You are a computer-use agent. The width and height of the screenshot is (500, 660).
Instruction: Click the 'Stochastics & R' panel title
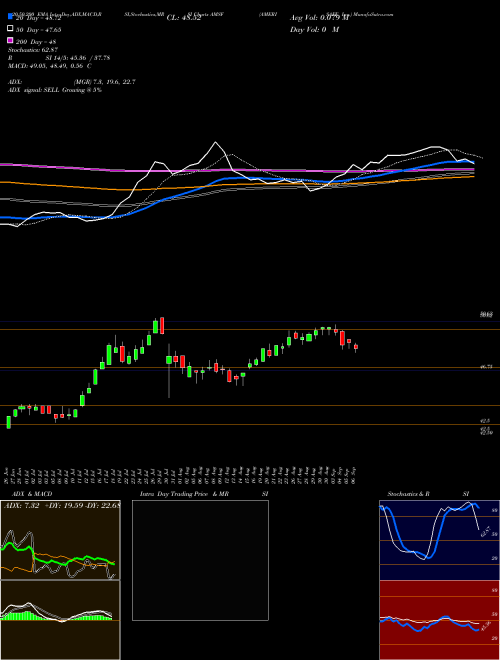[x=409, y=494]
